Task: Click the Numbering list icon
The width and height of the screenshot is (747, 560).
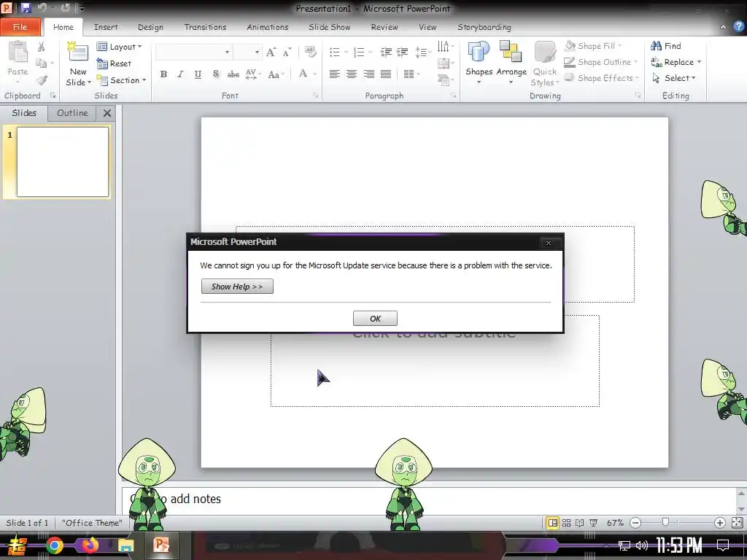Action: 359,52
